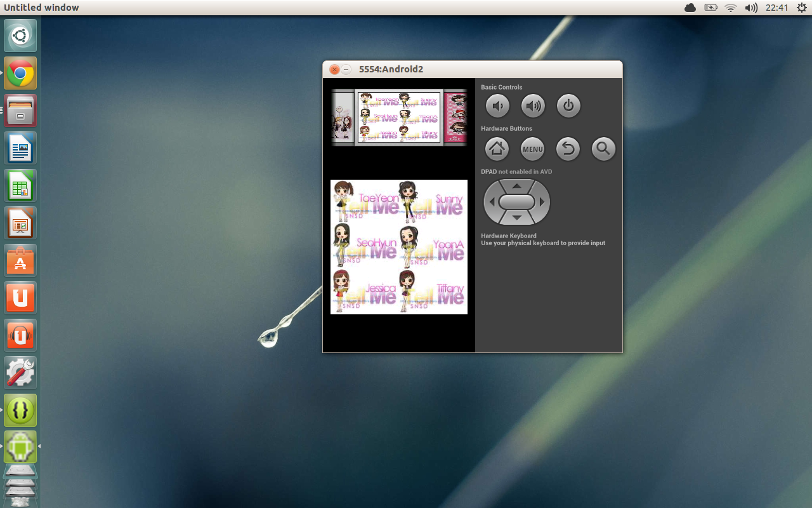Go to Android home screen via Home button

pos(497,149)
